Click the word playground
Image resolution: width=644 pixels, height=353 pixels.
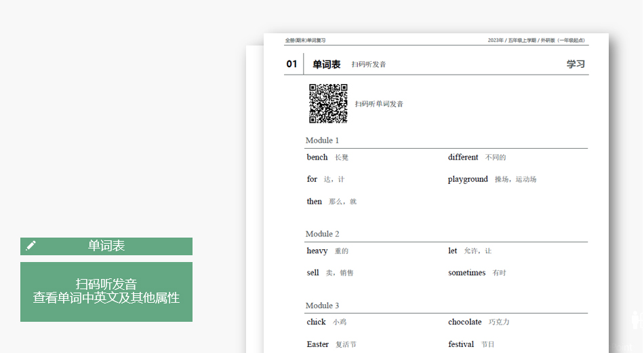468,179
